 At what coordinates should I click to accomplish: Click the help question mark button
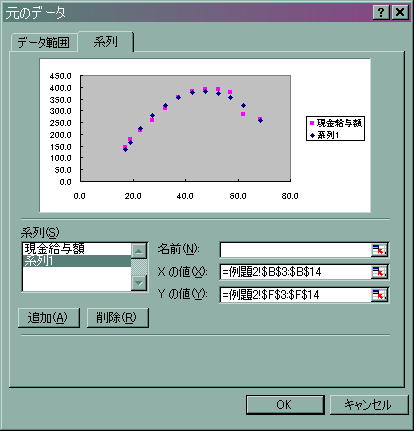click(x=381, y=13)
